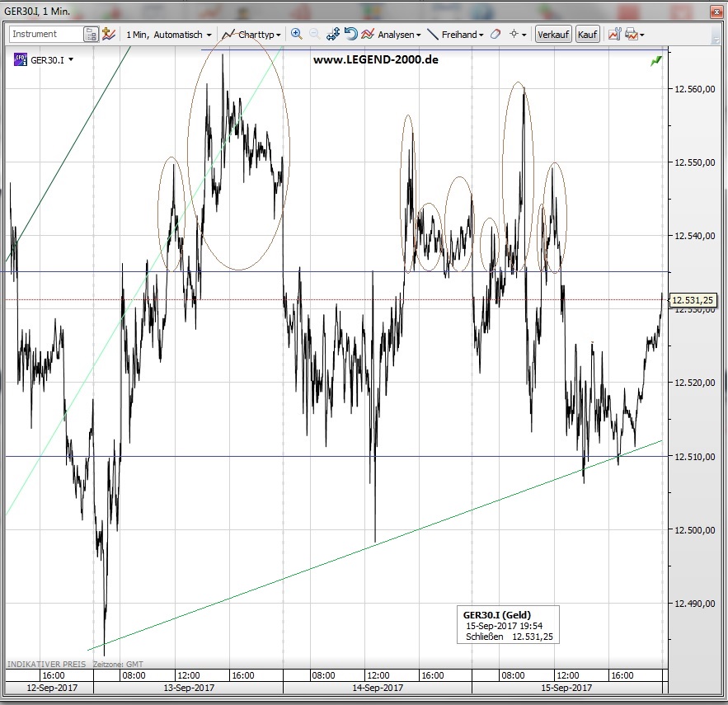Click the zoom in magnifier icon
The image size is (728, 705).
point(297,34)
